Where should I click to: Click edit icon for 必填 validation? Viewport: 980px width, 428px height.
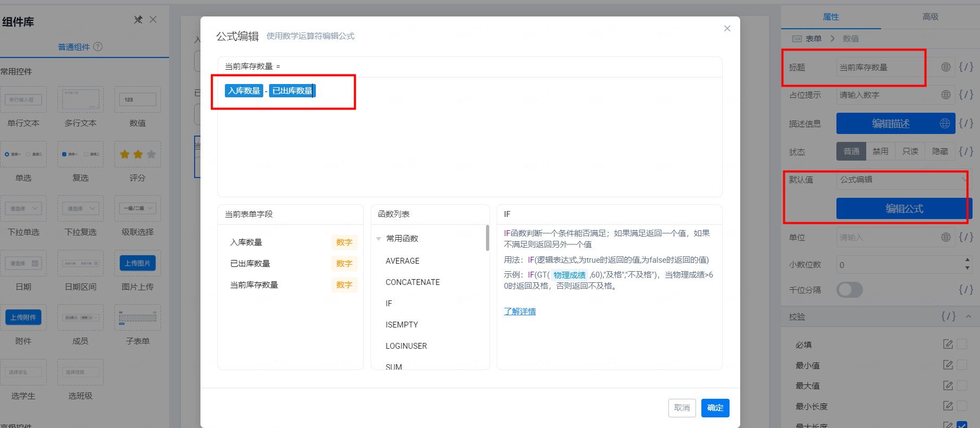[948, 345]
